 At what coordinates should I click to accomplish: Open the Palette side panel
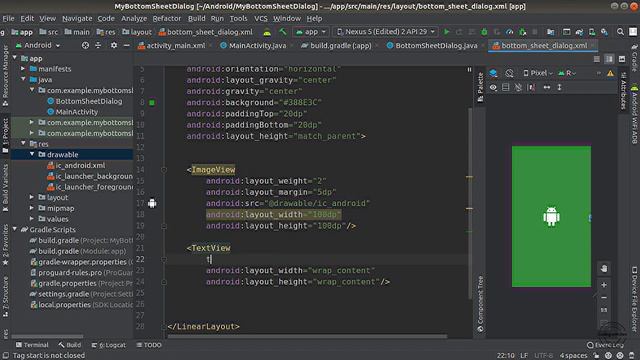(480, 87)
